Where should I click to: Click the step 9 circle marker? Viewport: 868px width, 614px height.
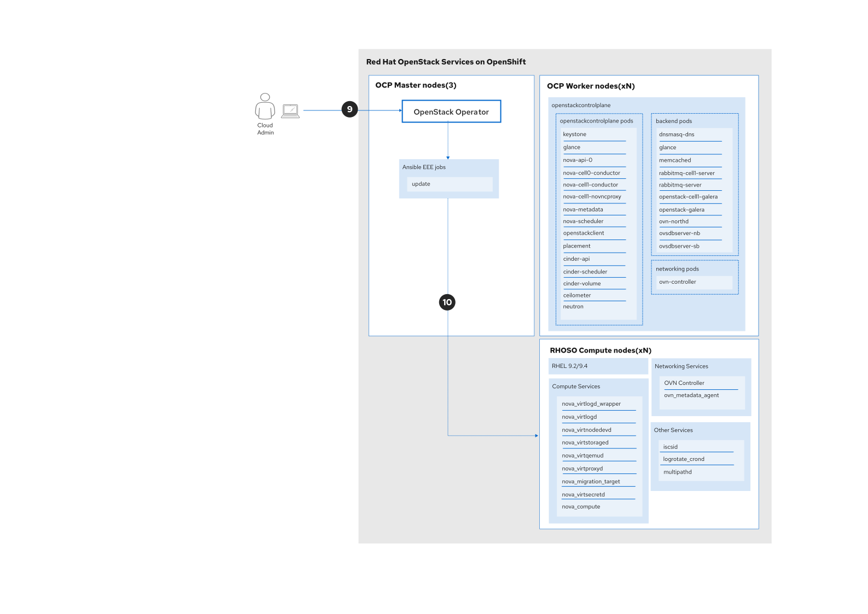pyautogui.click(x=349, y=109)
